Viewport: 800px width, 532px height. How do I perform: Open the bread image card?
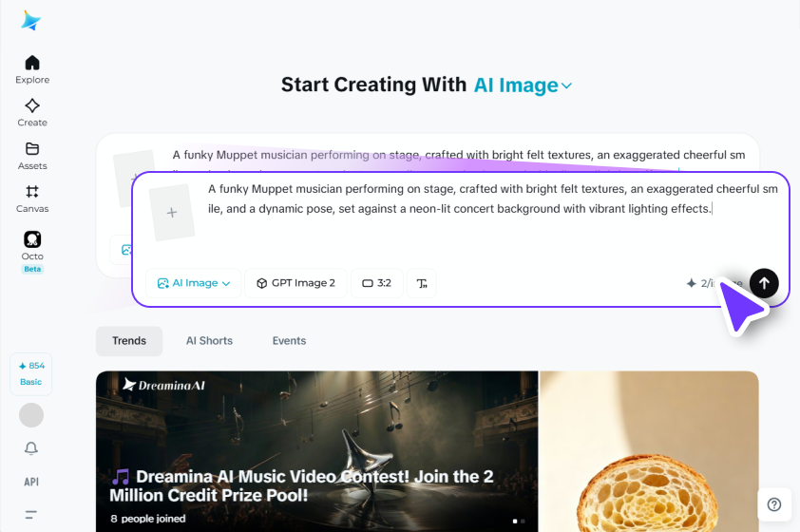tap(650, 451)
